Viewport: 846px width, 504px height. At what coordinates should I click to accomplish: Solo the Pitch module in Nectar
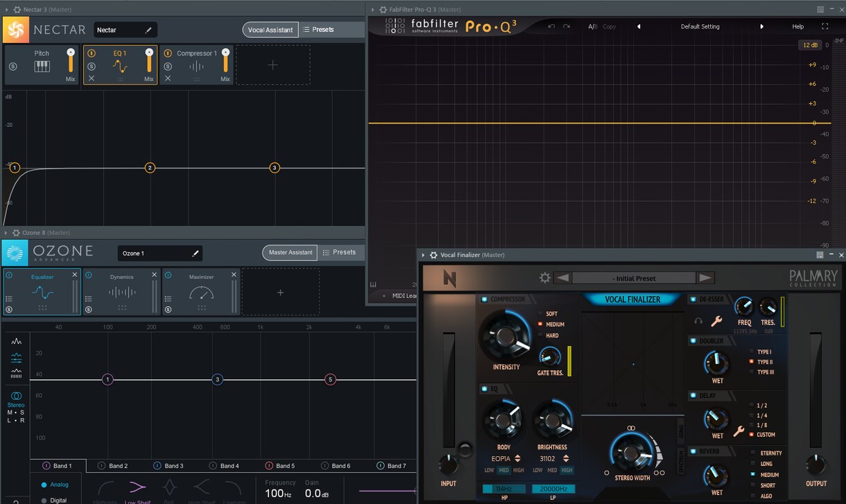point(12,67)
